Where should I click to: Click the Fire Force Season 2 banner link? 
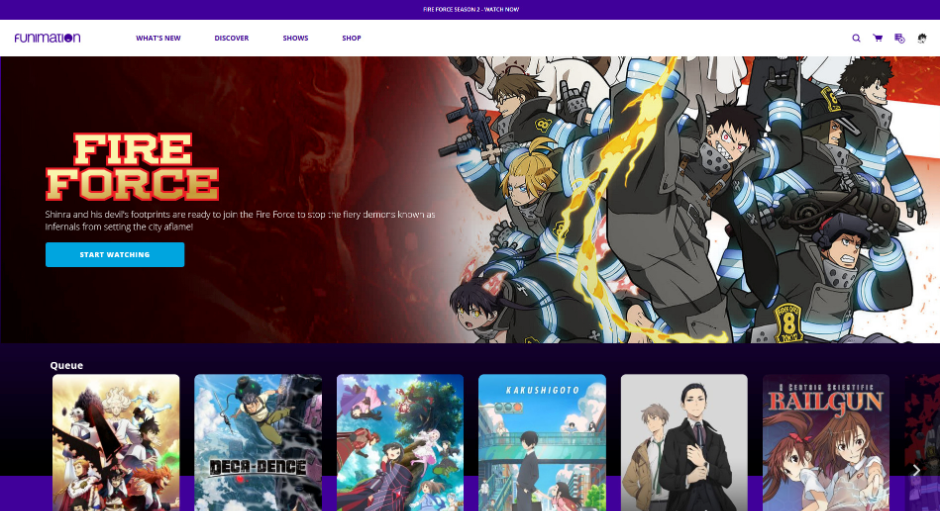[471, 10]
